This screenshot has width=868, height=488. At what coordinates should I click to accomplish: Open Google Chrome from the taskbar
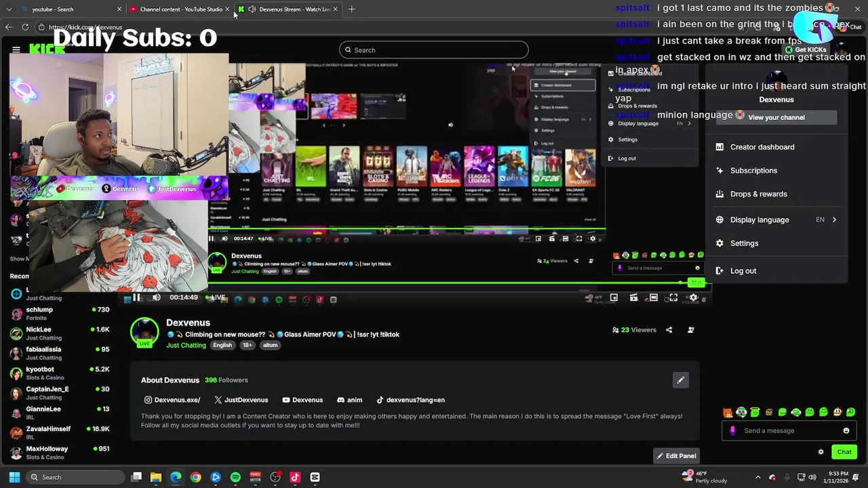coord(196,477)
